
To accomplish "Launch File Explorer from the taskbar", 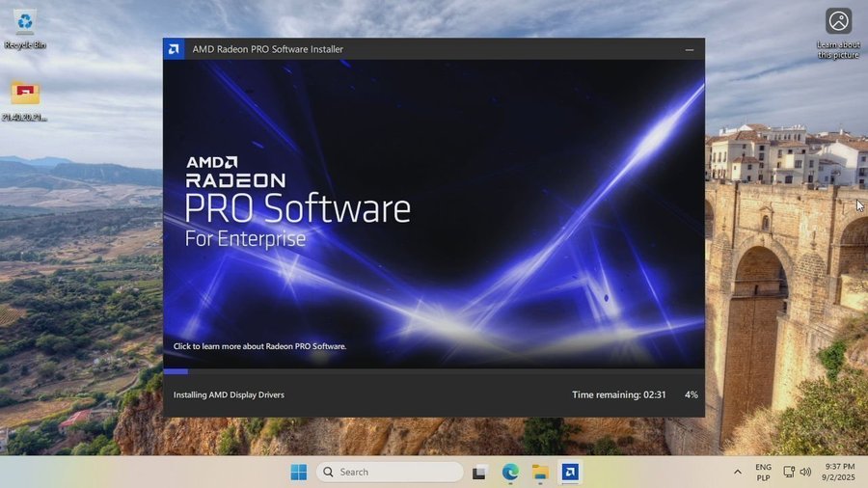I will pyautogui.click(x=540, y=472).
